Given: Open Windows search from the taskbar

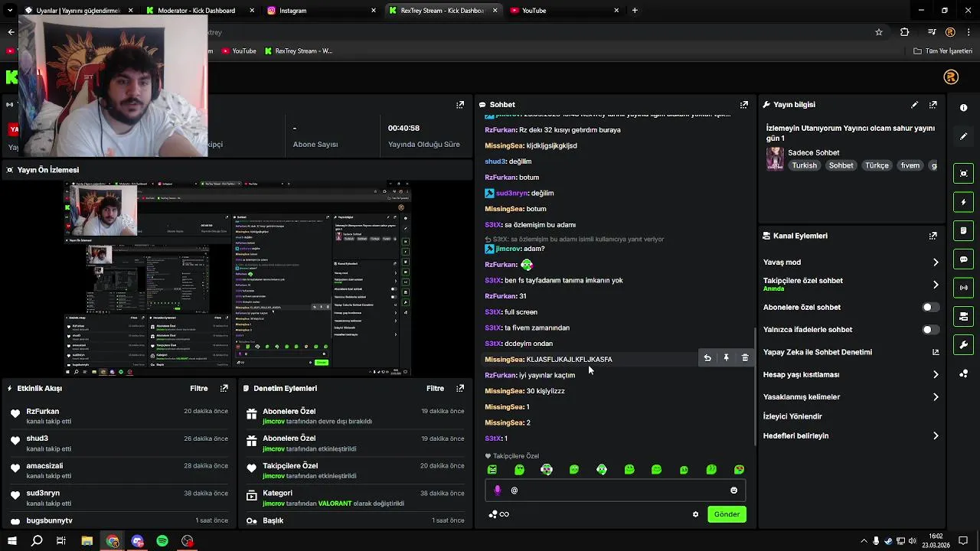Looking at the screenshot, I should [37, 541].
